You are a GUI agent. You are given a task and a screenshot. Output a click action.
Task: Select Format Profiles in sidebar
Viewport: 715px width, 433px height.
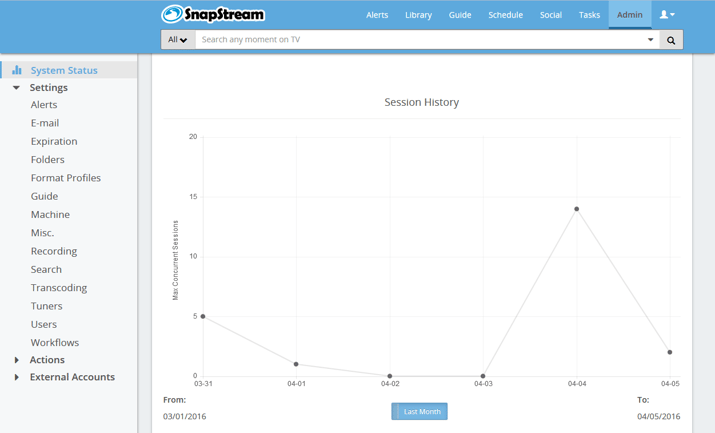(65, 178)
